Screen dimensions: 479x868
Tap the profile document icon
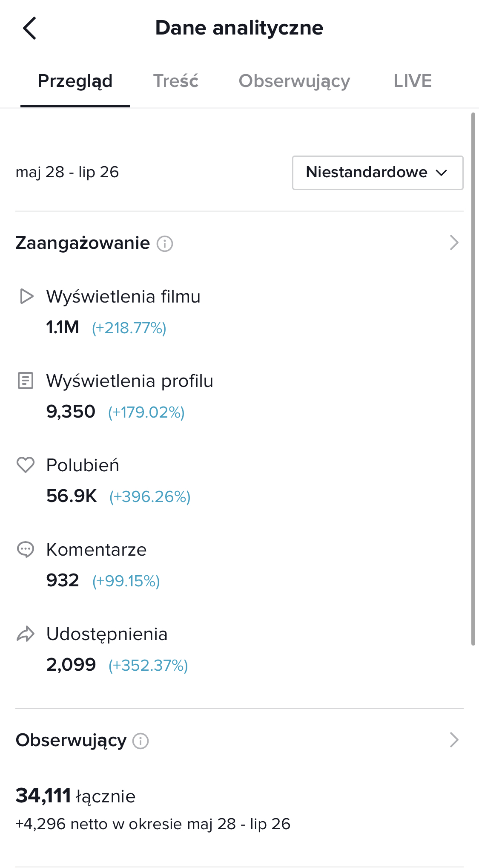tap(26, 381)
